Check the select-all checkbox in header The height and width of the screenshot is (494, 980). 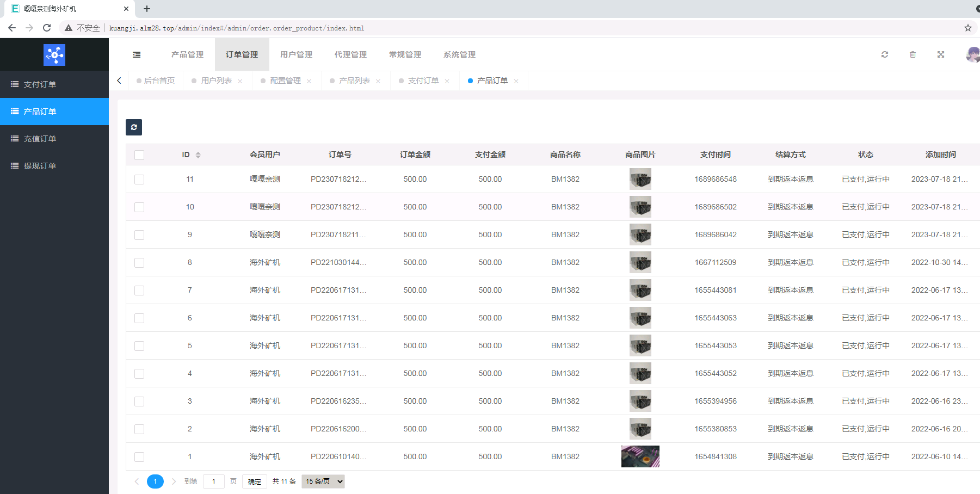click(139, 155)
